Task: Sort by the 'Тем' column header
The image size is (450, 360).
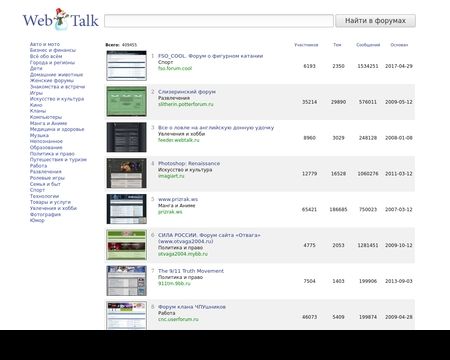Action: (337, 45)
